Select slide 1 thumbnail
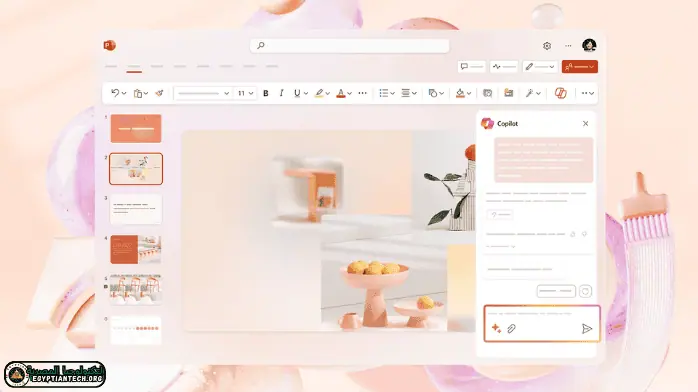The height and width of the screenshot is (392, 698). click(136, 129)
